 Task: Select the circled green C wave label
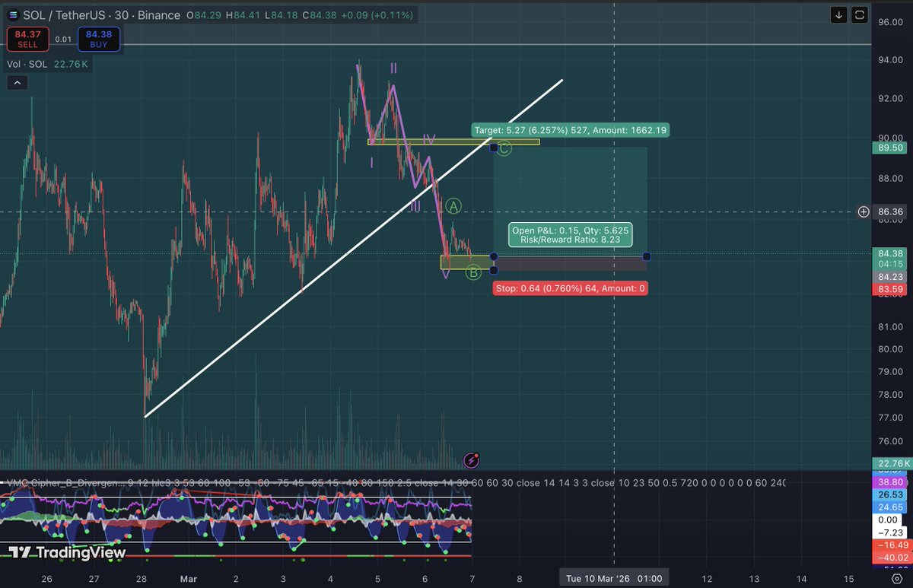[504, 148]
